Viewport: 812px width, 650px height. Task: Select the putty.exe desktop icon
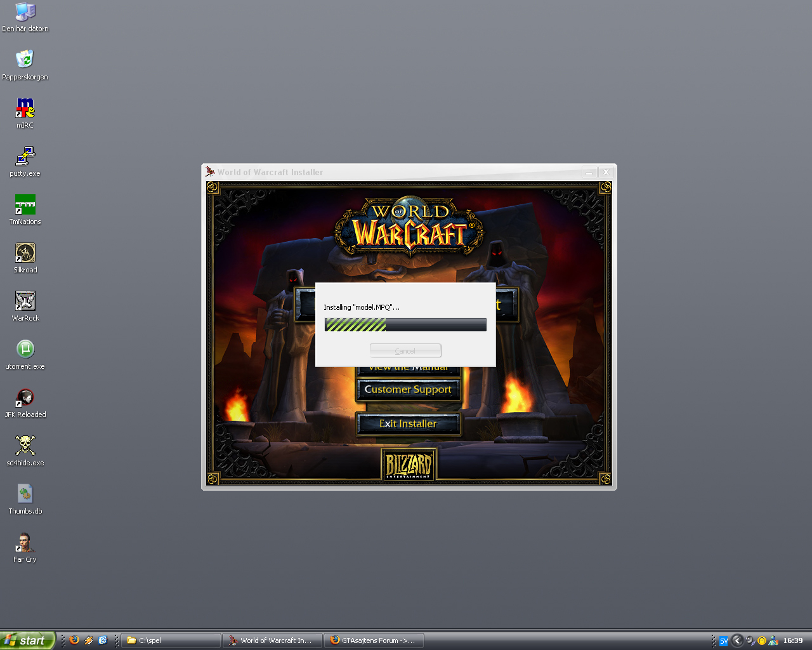(25, 162)
